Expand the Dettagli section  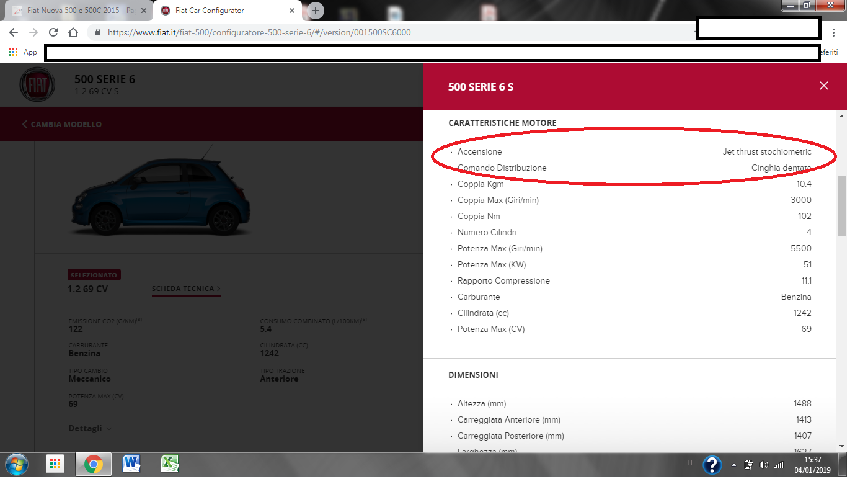[x=90, y=428]
